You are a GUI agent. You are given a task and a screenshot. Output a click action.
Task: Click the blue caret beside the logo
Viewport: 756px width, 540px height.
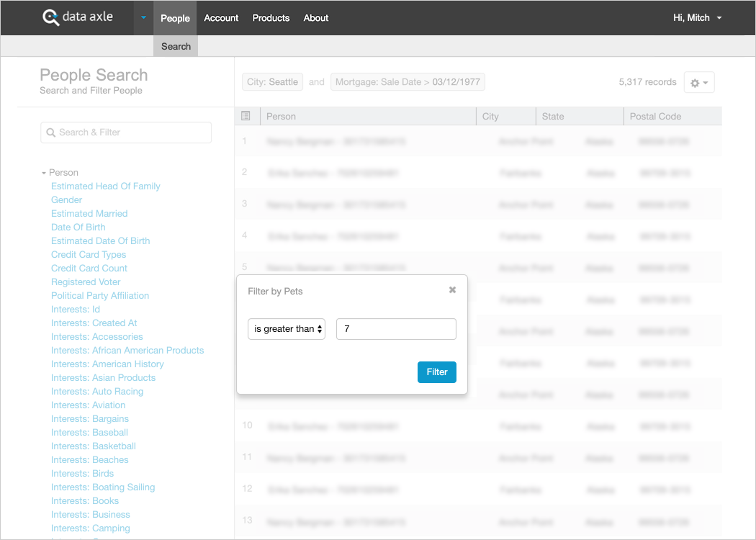point(144,18)
